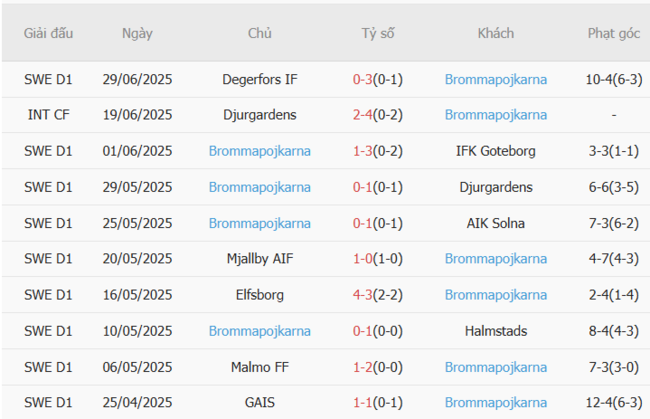Click the 4-3 score in Elfsborg row
This screenshot has width=650, height=419.
coord(363,295)
